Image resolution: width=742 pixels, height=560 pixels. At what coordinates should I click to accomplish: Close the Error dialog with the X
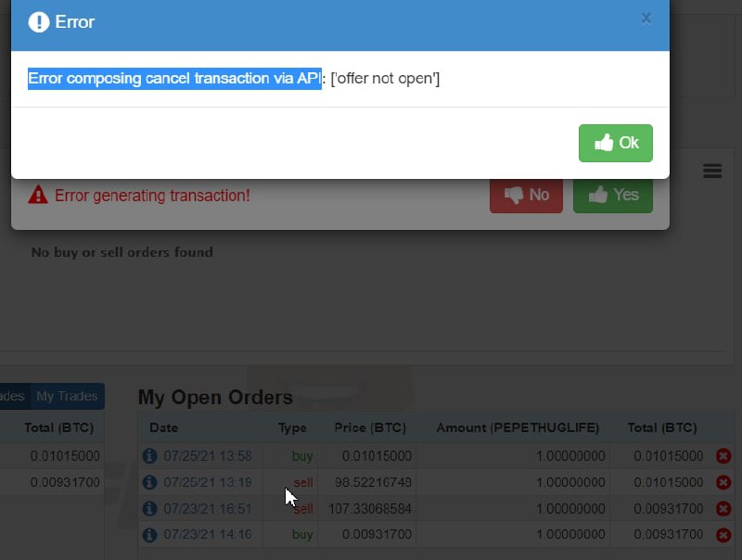pyautogui.click(x=646, y=19)
